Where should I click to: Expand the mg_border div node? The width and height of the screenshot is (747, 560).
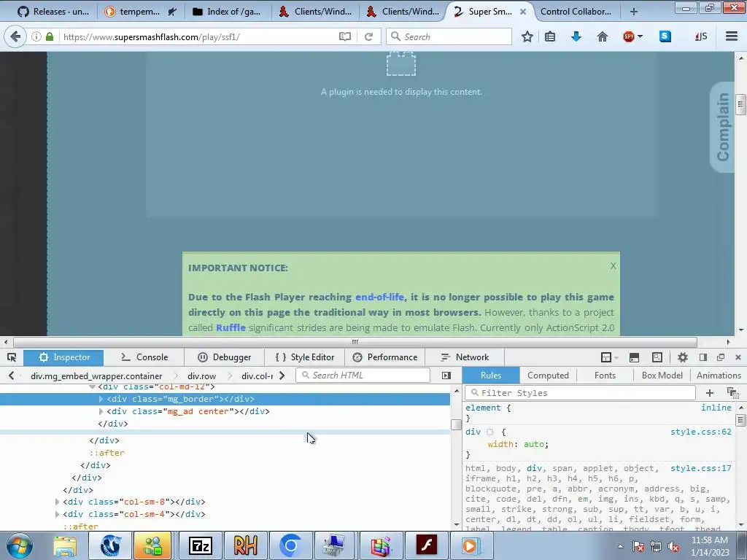(x=101, y=399)
